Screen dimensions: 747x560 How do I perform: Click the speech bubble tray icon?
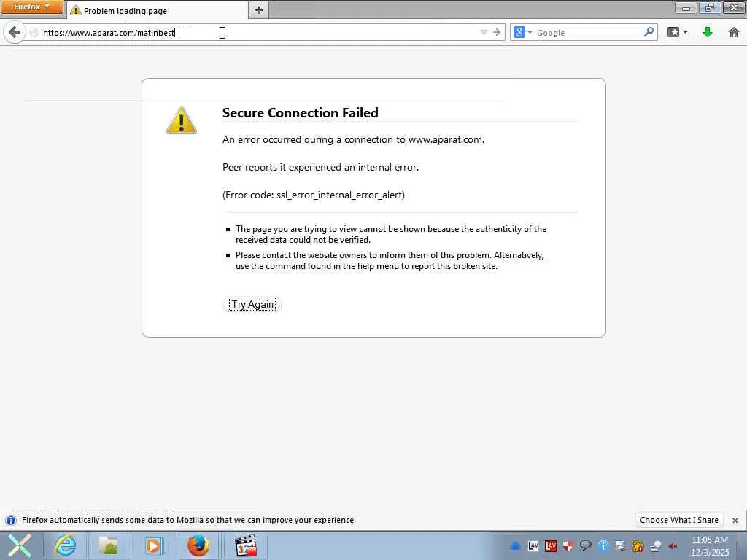pos(586,545)
